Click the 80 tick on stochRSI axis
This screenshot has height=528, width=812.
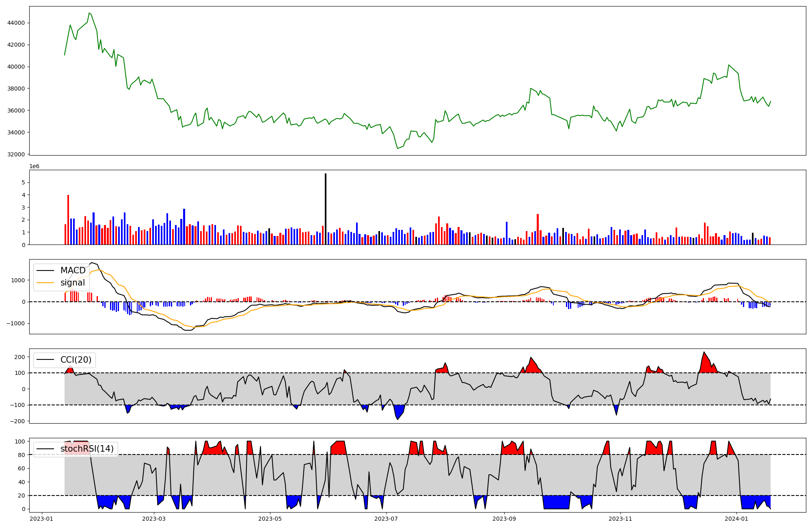click(x=22, y=455)
